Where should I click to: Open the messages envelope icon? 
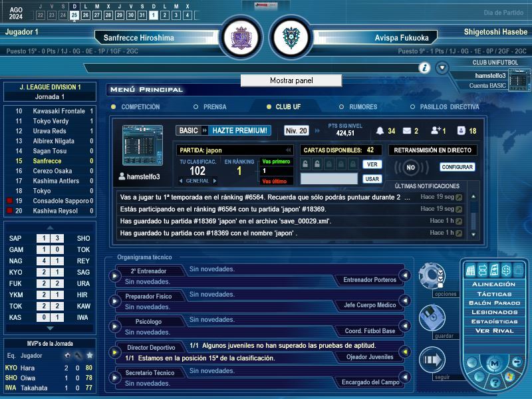tap(407, 131)
